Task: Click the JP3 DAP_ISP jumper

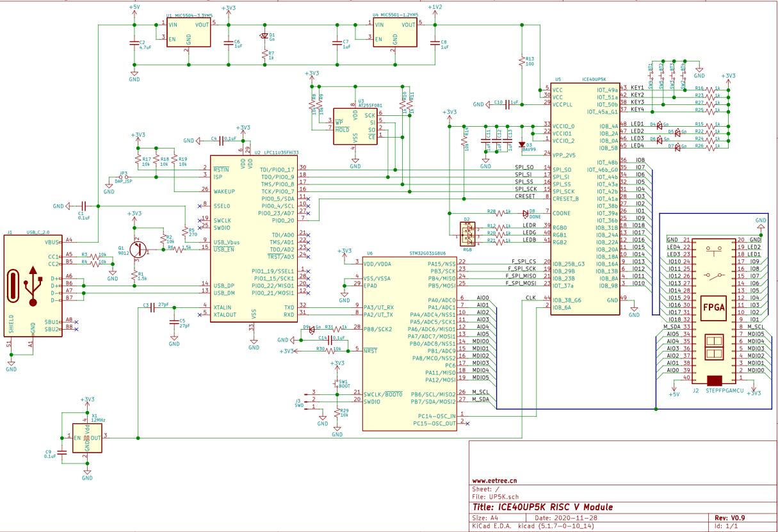Action: click(124, 176)
